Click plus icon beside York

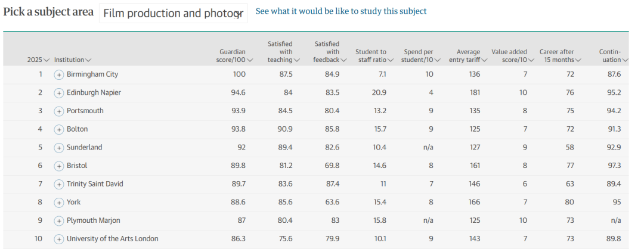pos(58,203)
